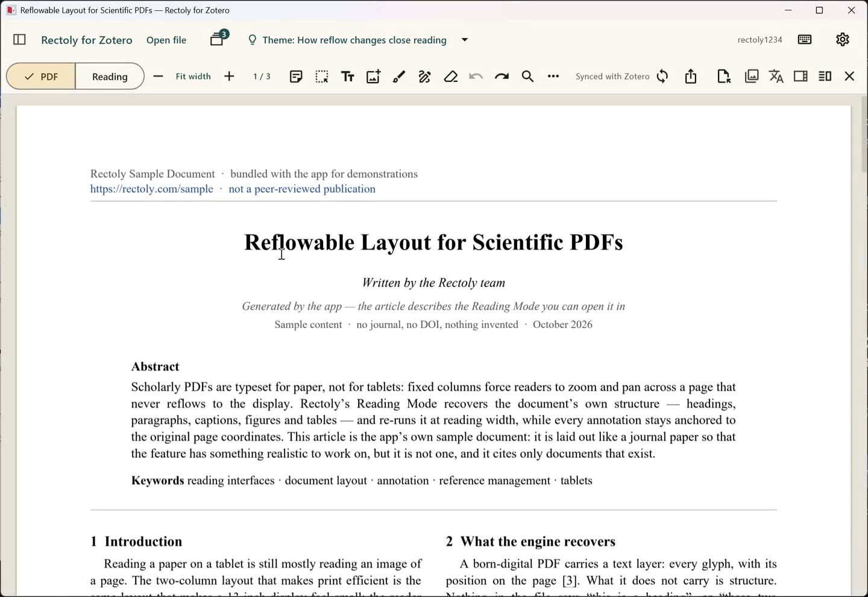The height and width of the screenshot is (597, 868).
Task: Click the Open file button
Action: [x=166, y=40]
